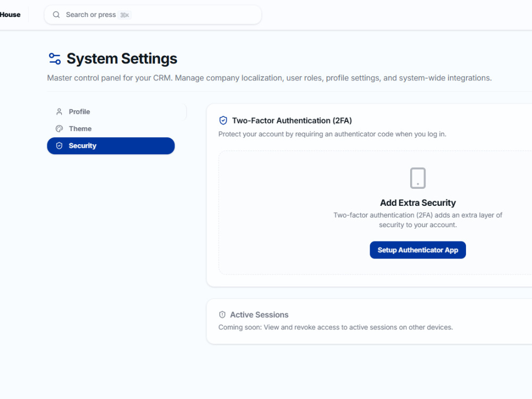Click the phone device icon above Add Extra Security
Image resolution: width=532 pixels, height=399 pixels.
pyautogui.click(x=418, y=178)
